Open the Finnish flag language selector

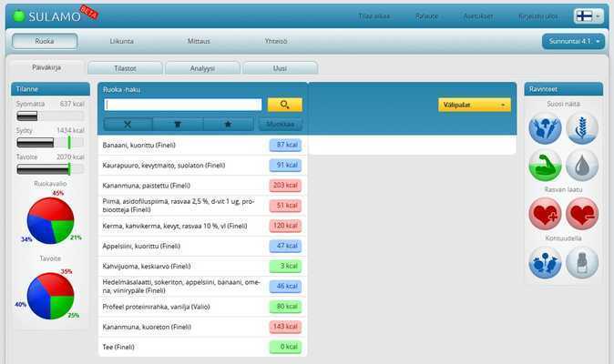tap(587, 15)
